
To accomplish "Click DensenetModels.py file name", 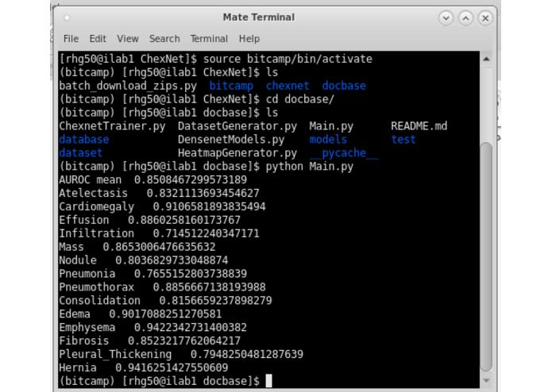I will tap(231, 140).
